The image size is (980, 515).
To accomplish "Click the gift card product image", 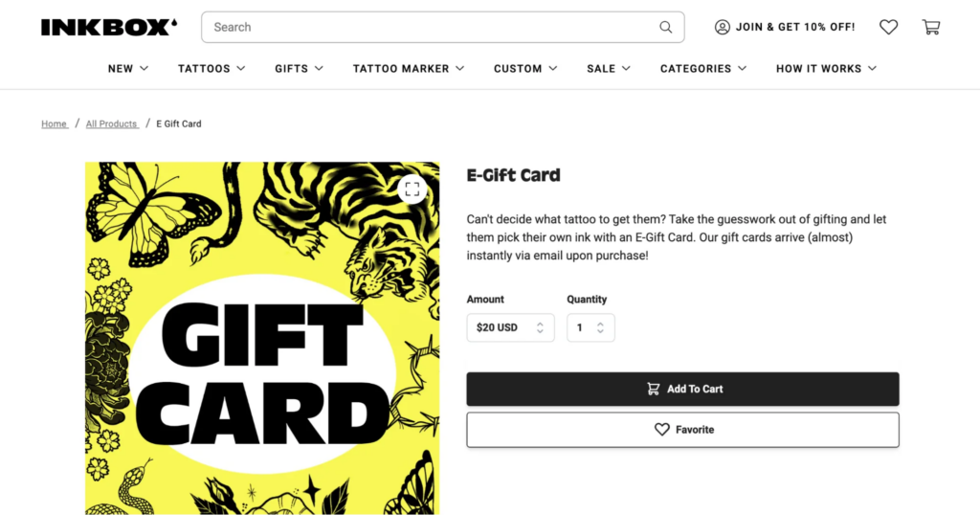I will (262, 338).
